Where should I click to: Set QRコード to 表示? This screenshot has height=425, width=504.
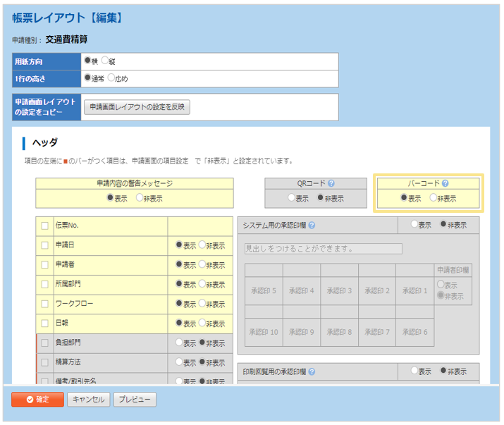pos(291,198)
